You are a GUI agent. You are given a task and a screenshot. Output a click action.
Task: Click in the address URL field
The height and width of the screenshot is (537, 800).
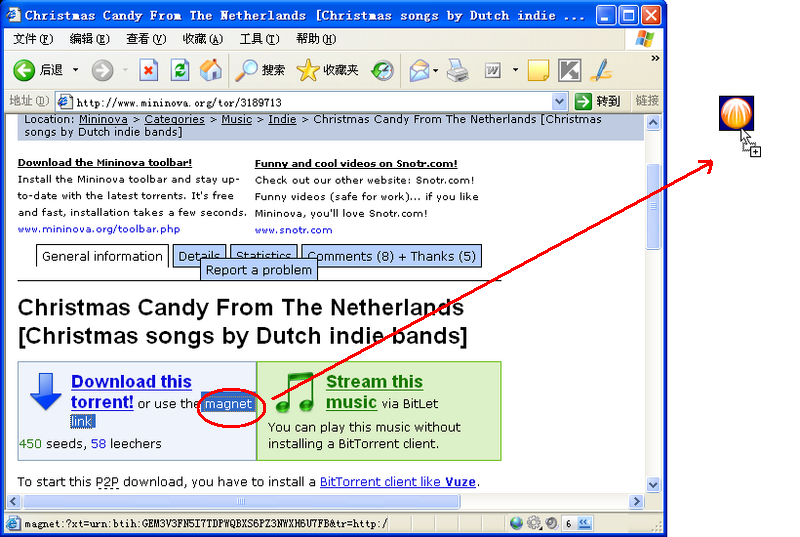pos(311,102)
